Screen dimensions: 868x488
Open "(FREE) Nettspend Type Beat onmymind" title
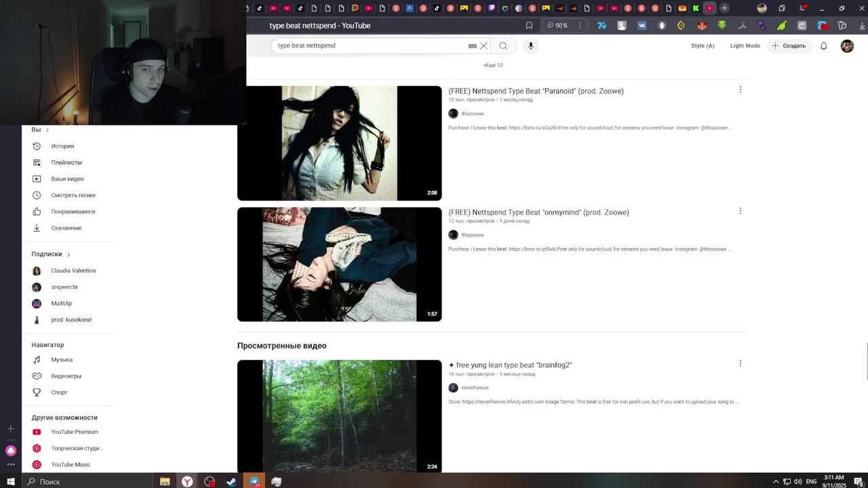point(538,212)
